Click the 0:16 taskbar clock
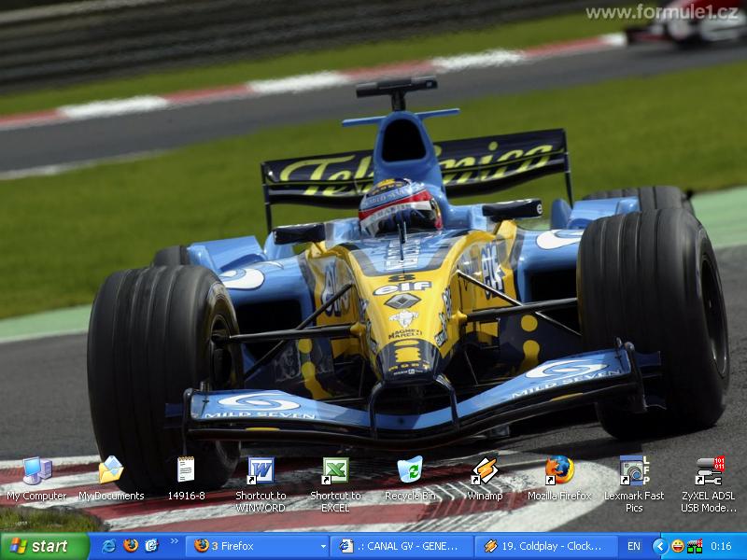 click(x=721, y=546)
